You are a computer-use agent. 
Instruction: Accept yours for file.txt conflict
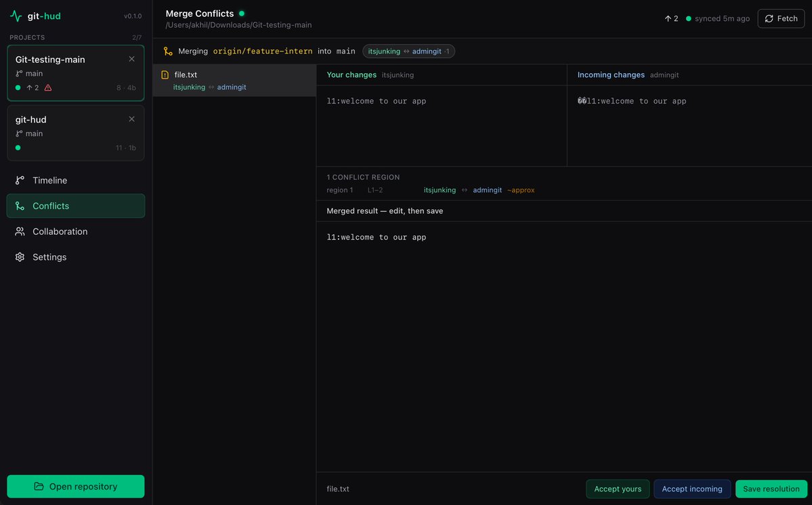point(618,489)
